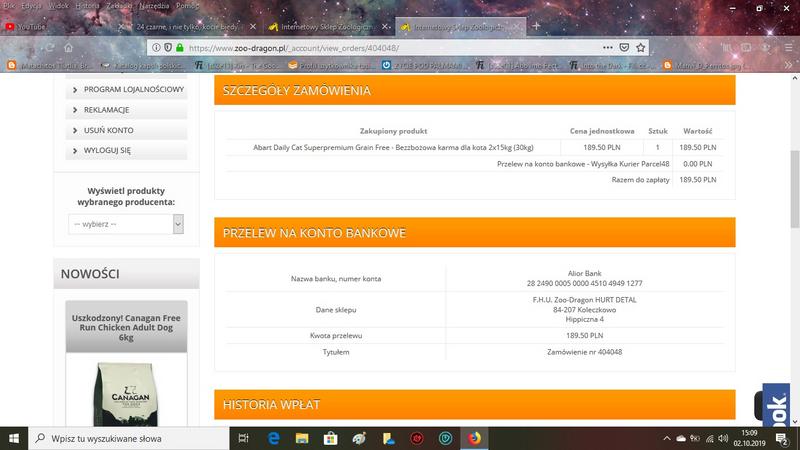800x450 pixels.
Task: Click '84-207 Koleczkowo' address text
Action: pyautogui.click(x=584, y=310)
